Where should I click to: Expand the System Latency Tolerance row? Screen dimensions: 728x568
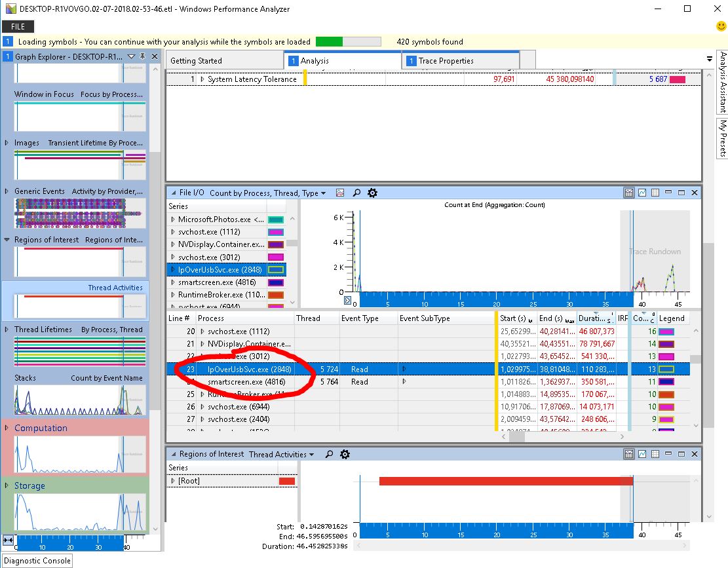[x=202, y=79]
